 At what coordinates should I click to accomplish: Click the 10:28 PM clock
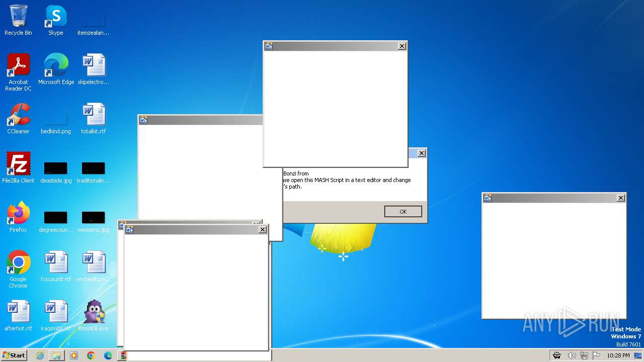pyautogui.click(x=618, y=355)
